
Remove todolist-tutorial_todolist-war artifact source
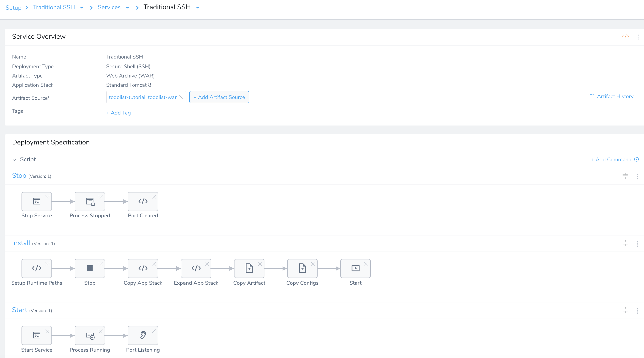pos(181,97)
